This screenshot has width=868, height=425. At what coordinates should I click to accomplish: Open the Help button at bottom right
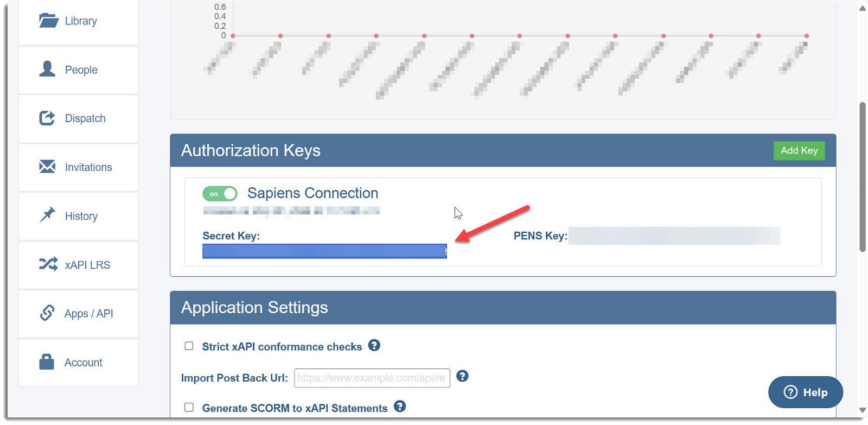[805, 392]
